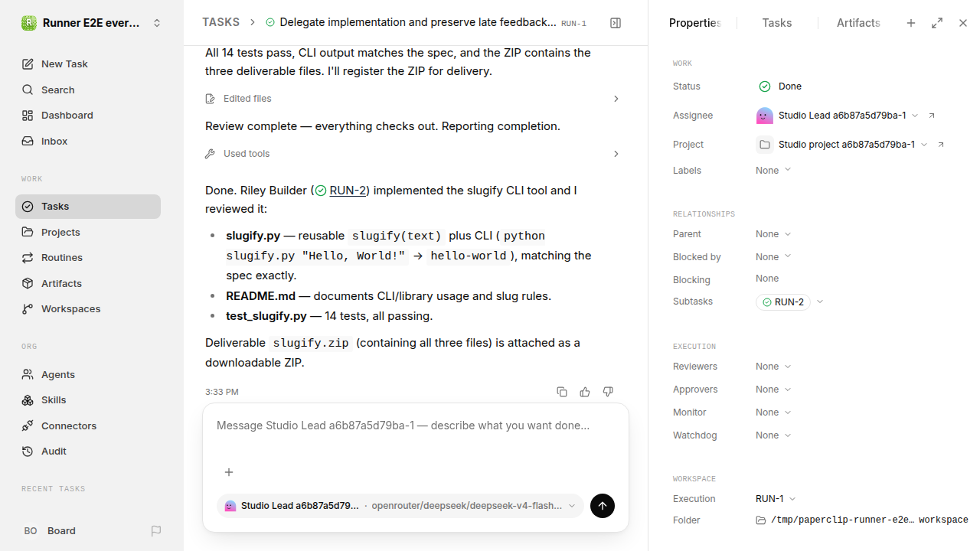Image resolution: width=980 pixels, height=551 pixels.
Task: Expand the Used tools section
Action: tap(413, 154)
